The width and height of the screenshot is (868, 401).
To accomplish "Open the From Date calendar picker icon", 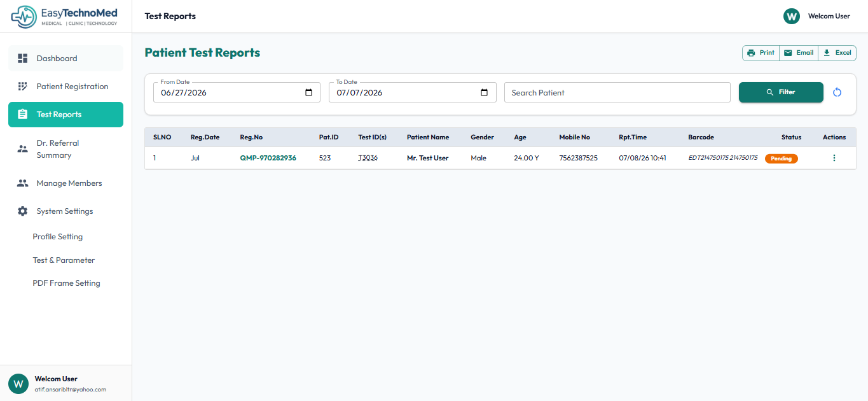I will [x=309, y=92].
